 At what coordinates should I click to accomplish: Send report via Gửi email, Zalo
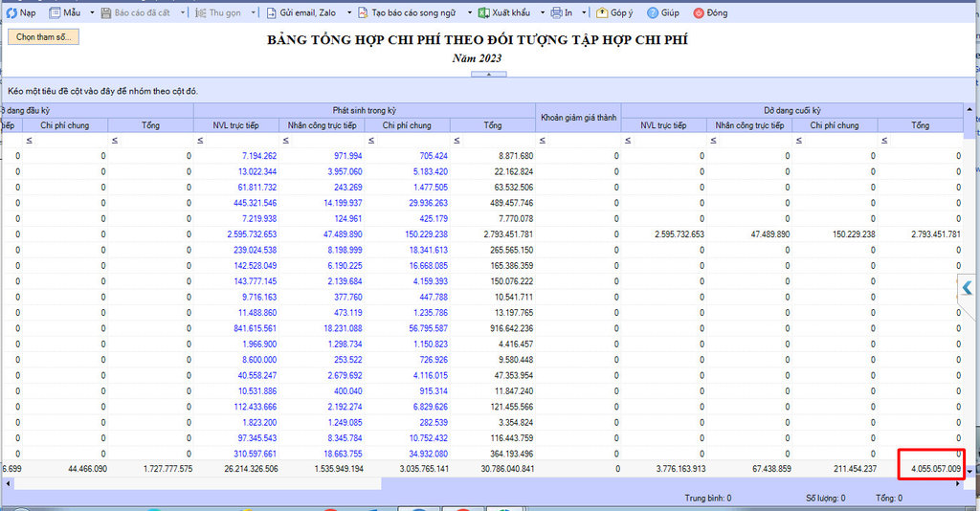(301, 12)
